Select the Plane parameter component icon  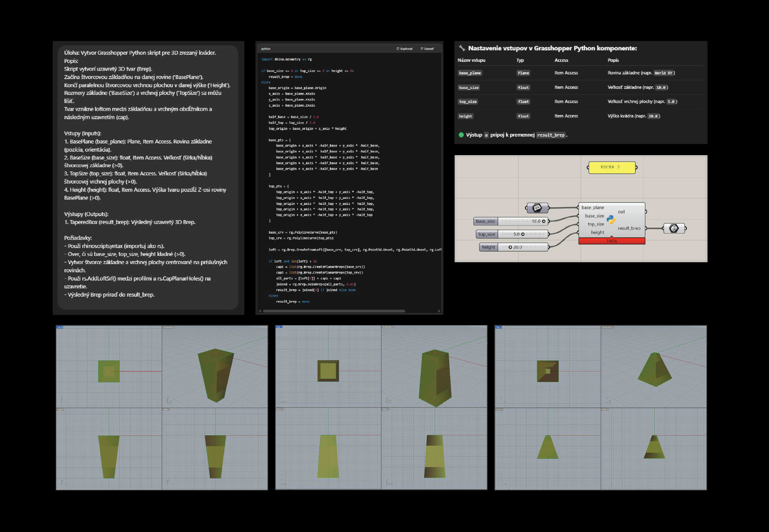[x=537, y=208]
